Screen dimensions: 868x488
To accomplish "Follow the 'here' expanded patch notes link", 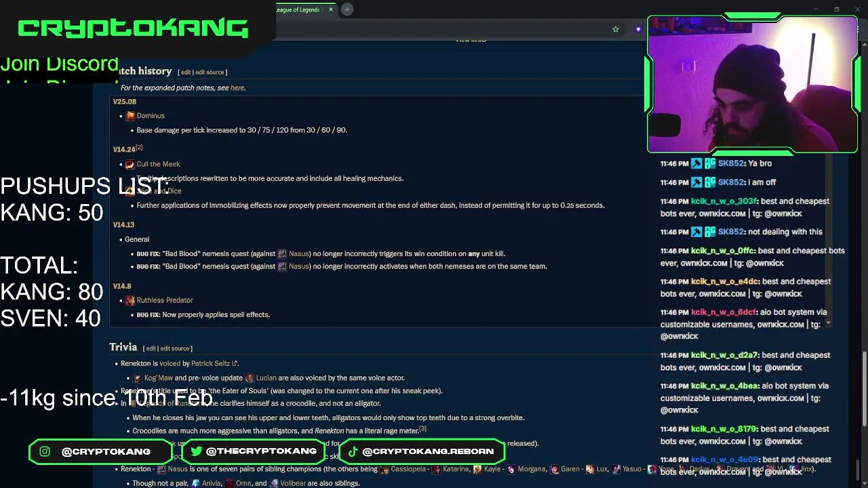I will point(237,88).
